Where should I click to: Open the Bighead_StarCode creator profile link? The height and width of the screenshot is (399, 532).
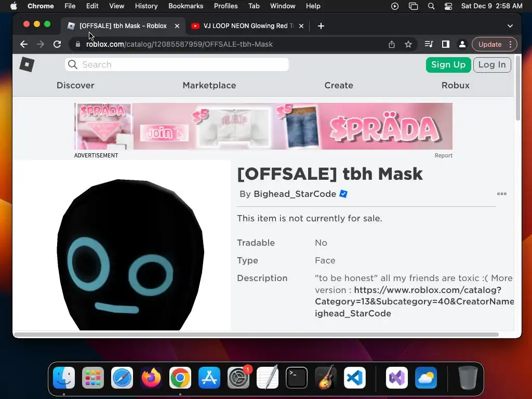pyautogui.click(x=295, y=194)
